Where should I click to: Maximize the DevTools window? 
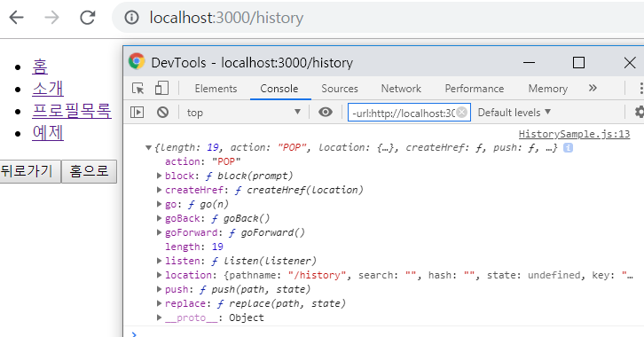click(x=578, y=63)
